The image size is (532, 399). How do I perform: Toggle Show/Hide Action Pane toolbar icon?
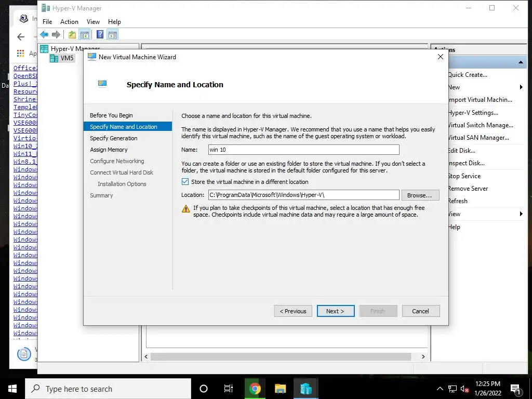pyautogui.click(x=113, y=34)
